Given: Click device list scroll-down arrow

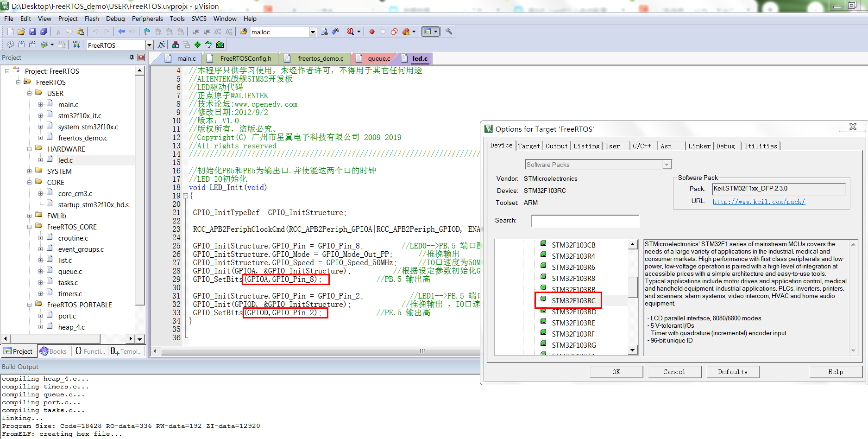Looking at the screenshot, I should tap(633, 350).
